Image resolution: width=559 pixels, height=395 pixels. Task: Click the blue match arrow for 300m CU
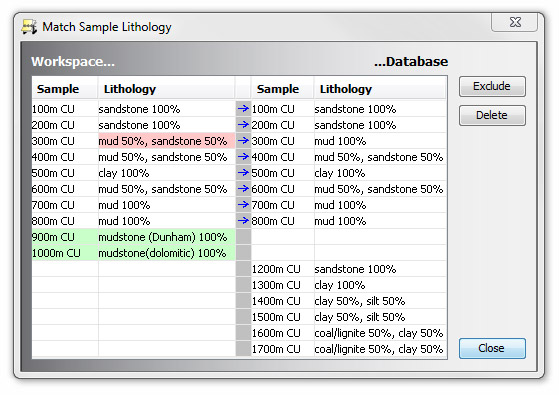243,140
